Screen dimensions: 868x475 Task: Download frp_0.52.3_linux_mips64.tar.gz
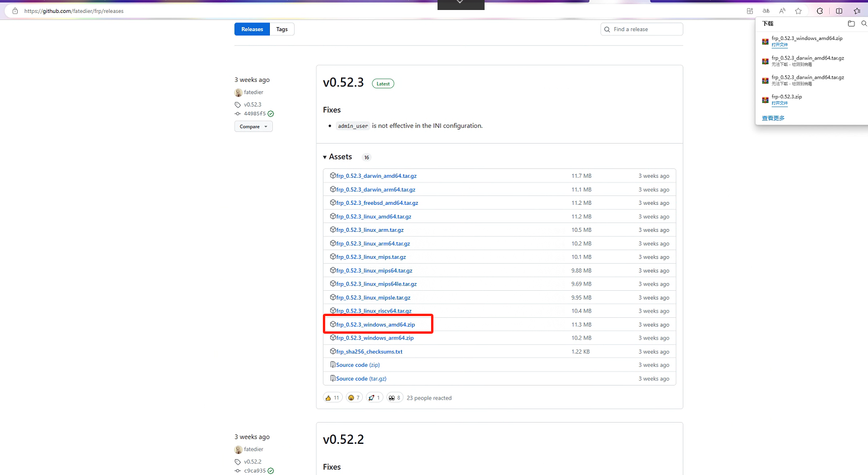tap(374, 271)
